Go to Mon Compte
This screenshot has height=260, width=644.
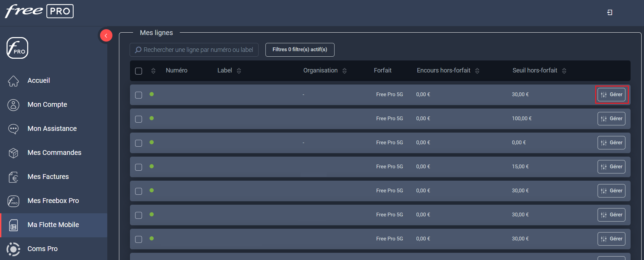coord(47,104)
